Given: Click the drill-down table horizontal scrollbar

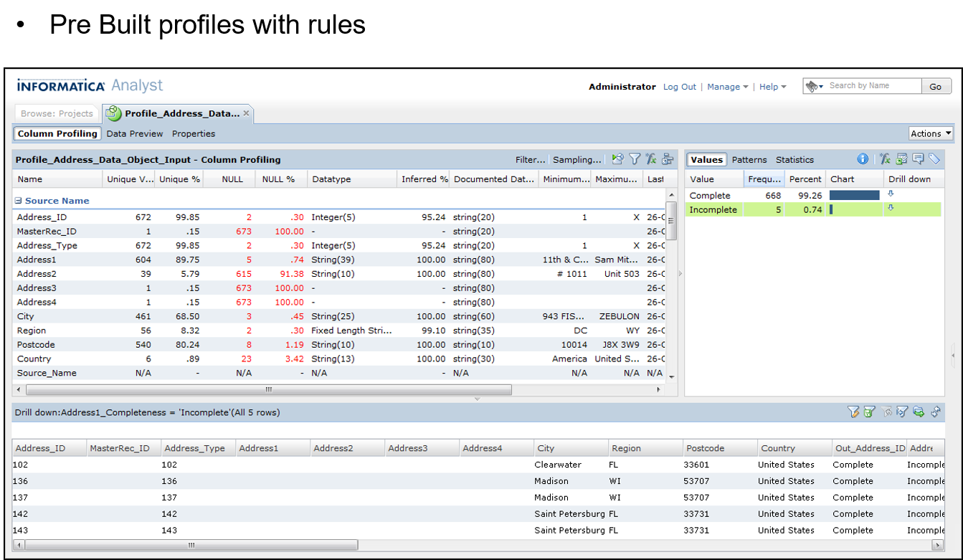Looking at the screenshot, I should 191,546.
